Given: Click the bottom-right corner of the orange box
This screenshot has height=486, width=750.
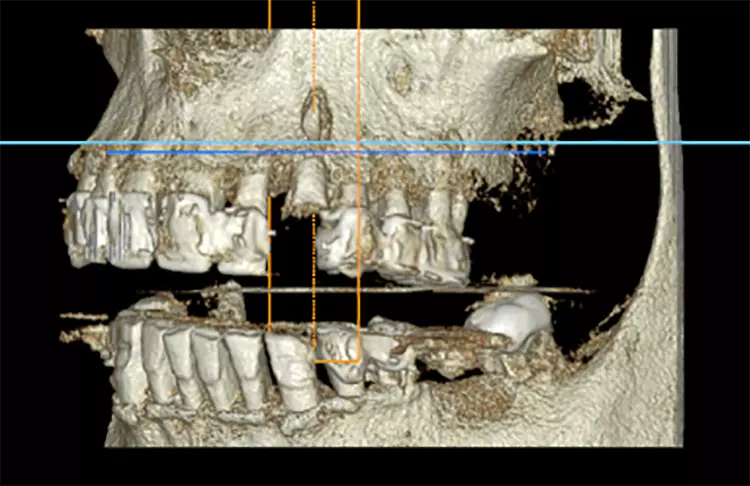Looking at the screenshot, I should tap(358, 360).
